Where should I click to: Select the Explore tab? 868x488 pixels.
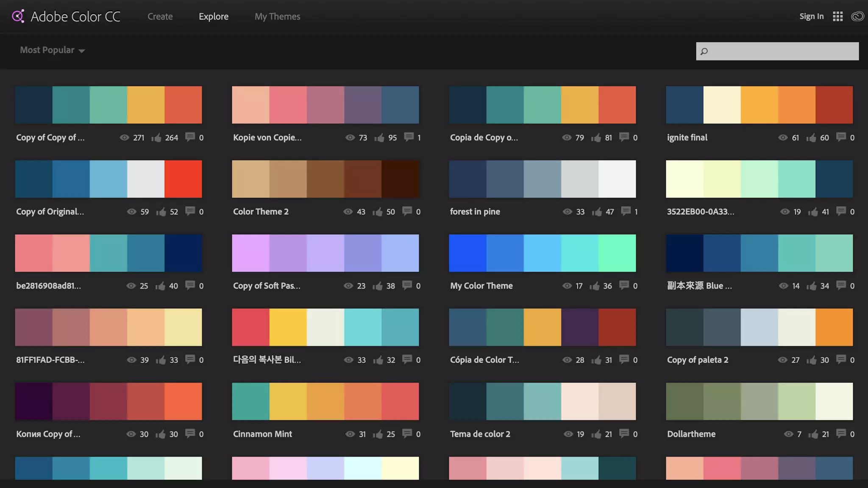coord(213,17)
